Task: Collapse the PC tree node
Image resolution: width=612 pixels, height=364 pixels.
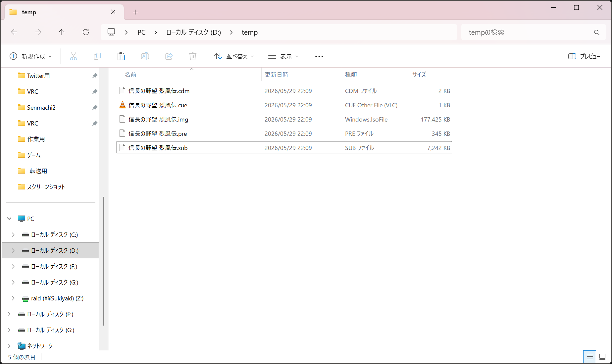Action: 9,219
